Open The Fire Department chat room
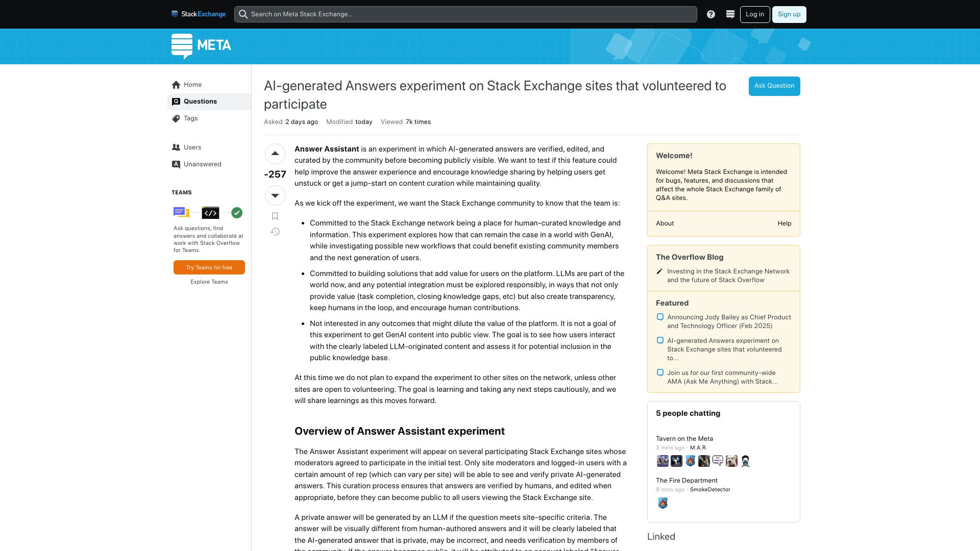980x551 pixels. coord(687,481)
